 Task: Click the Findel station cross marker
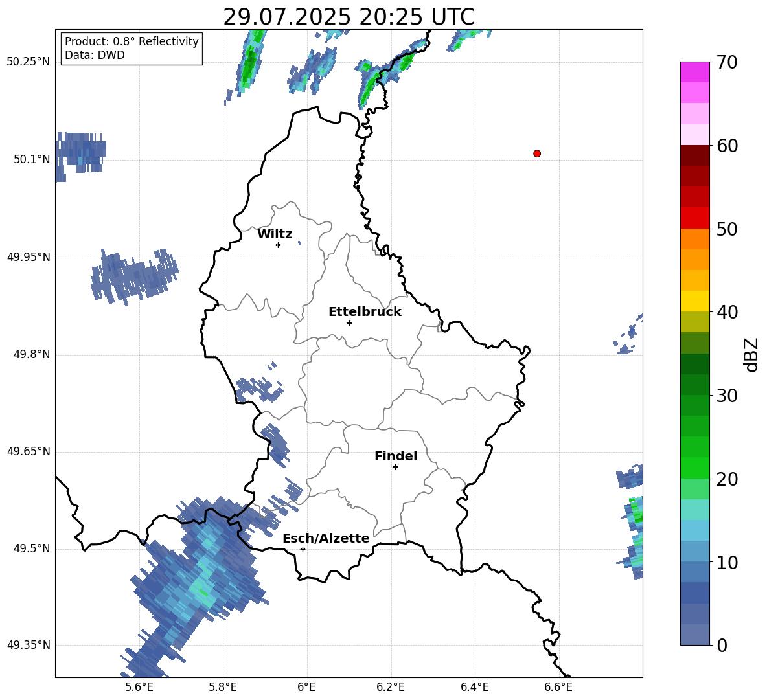point(395,468)
